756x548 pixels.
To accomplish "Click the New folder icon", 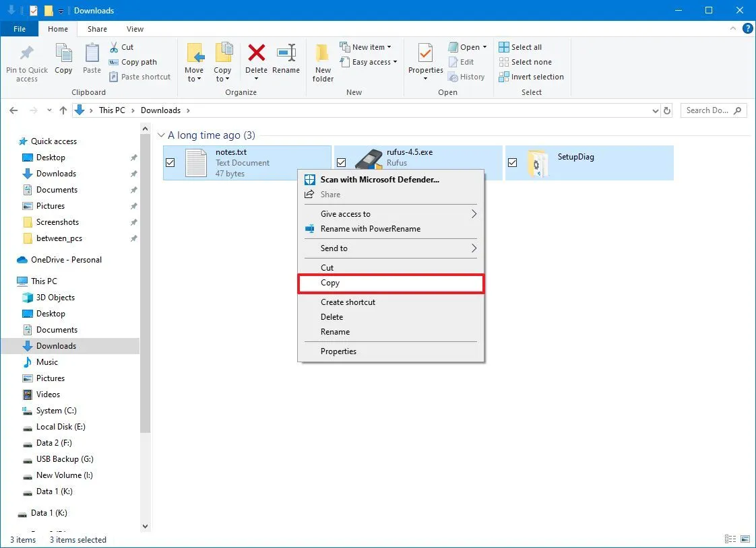I will [x=322, y=61].
